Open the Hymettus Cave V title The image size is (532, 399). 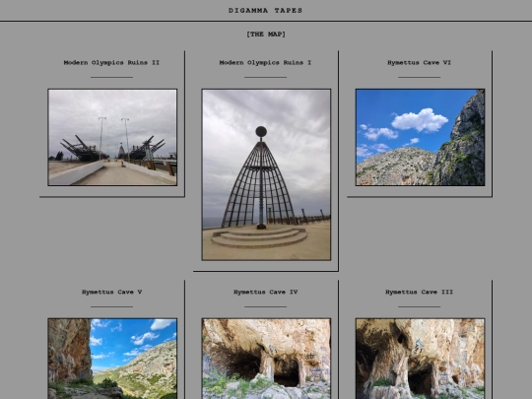111,292
